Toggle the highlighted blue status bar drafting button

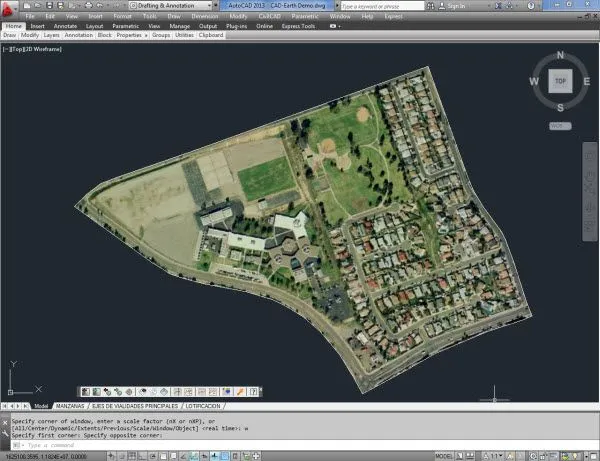[225, 456]
